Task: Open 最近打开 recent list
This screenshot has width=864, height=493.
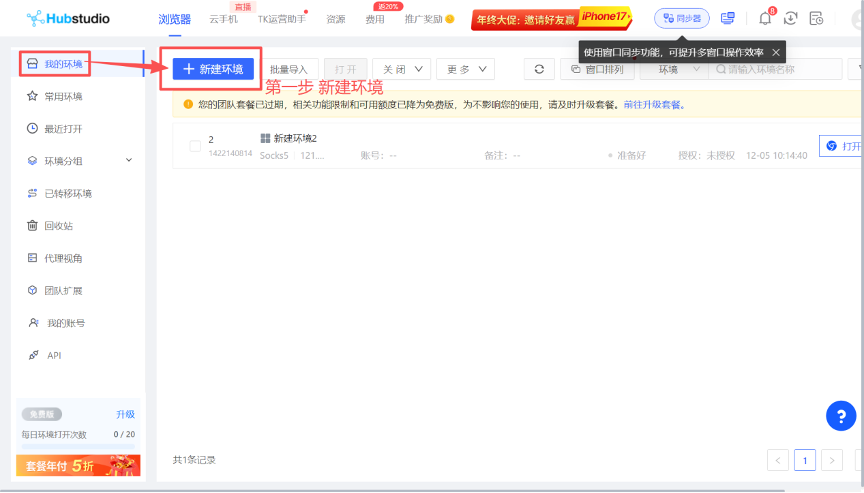Action: 63,129
